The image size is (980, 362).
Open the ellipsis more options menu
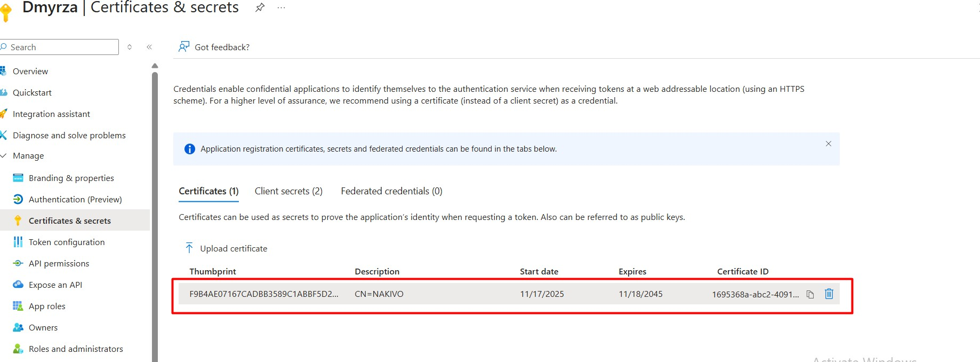point(281,7)
